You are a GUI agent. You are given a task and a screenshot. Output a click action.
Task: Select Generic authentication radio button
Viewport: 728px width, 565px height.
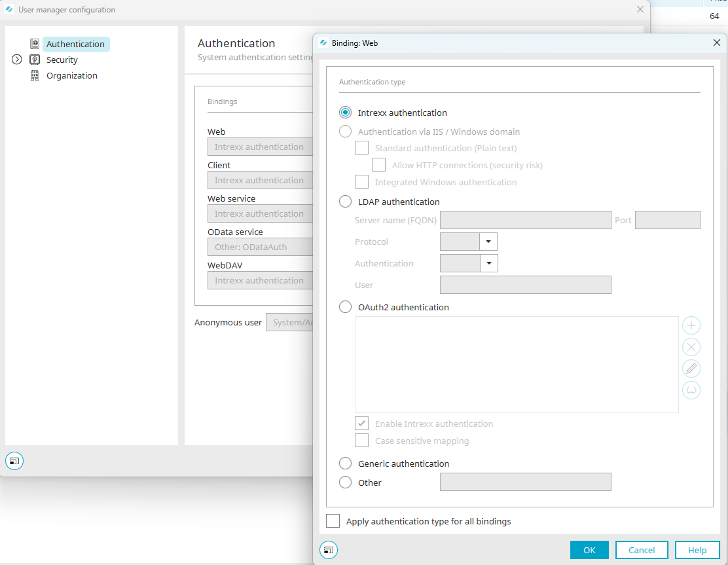(x=345, y=464)
